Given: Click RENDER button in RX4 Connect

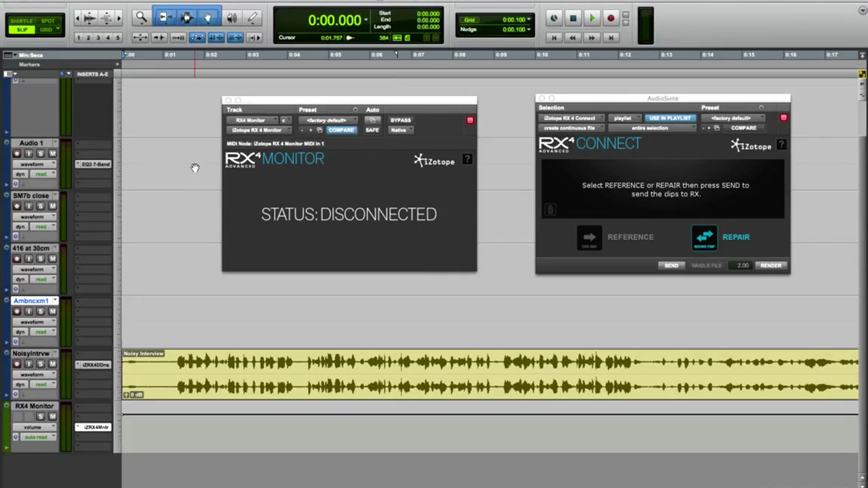Looking at the screenshot, I should point(770,266).
